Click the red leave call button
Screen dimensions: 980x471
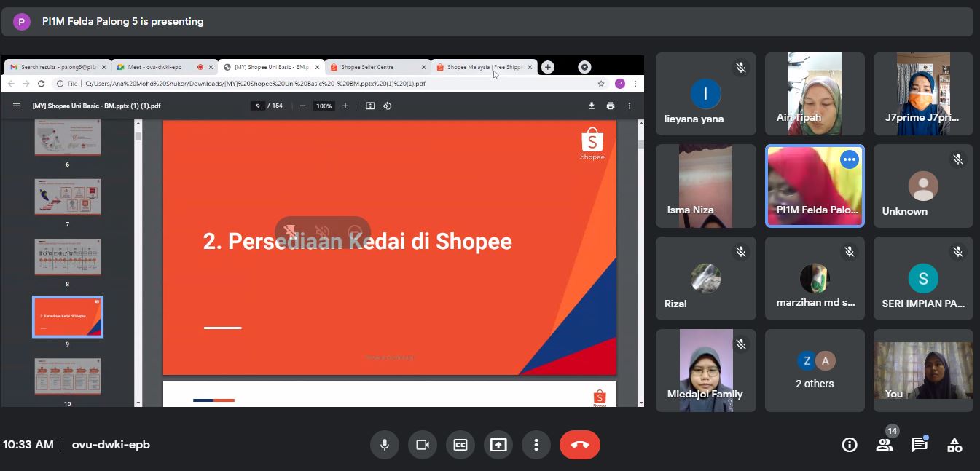[579, 445]
